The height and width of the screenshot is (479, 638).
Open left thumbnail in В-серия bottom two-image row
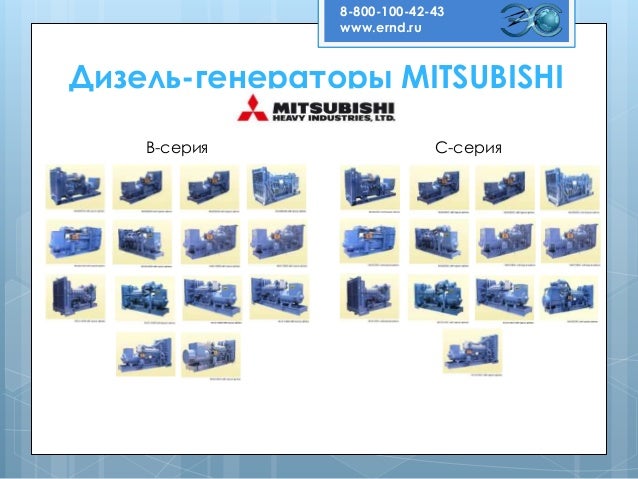pyautogui.click(x=146, y=354)
